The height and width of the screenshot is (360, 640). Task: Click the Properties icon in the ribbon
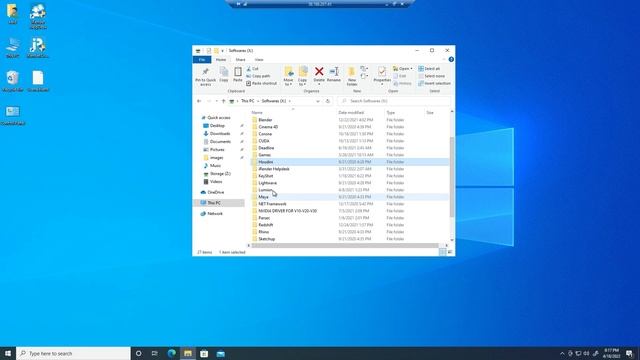[382, 76]
